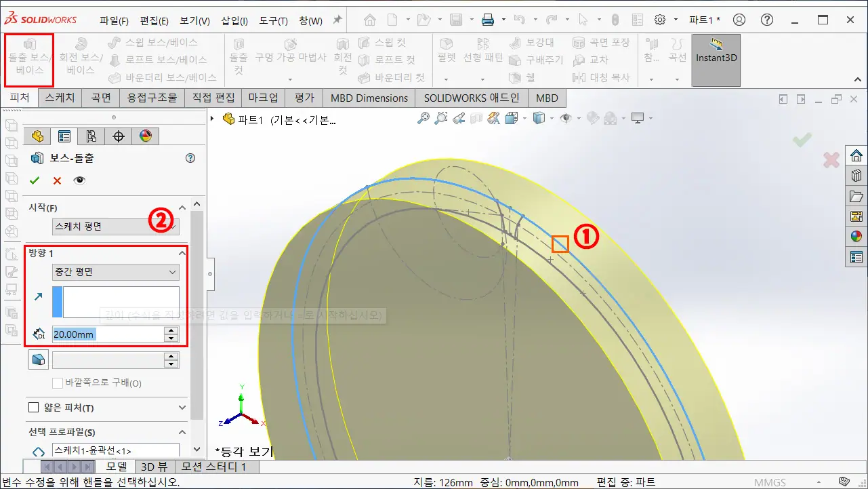
Task: Open the View Orientation cube icon
Action: coord(510,119)
